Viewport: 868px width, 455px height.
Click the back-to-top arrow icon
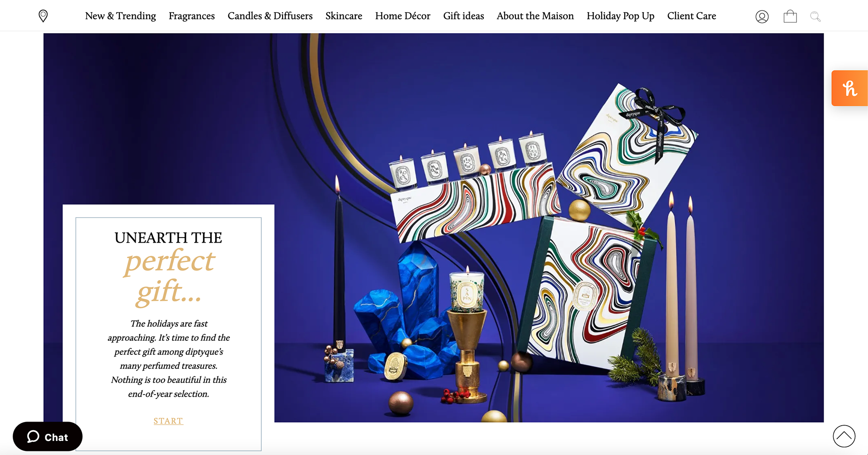844,436
